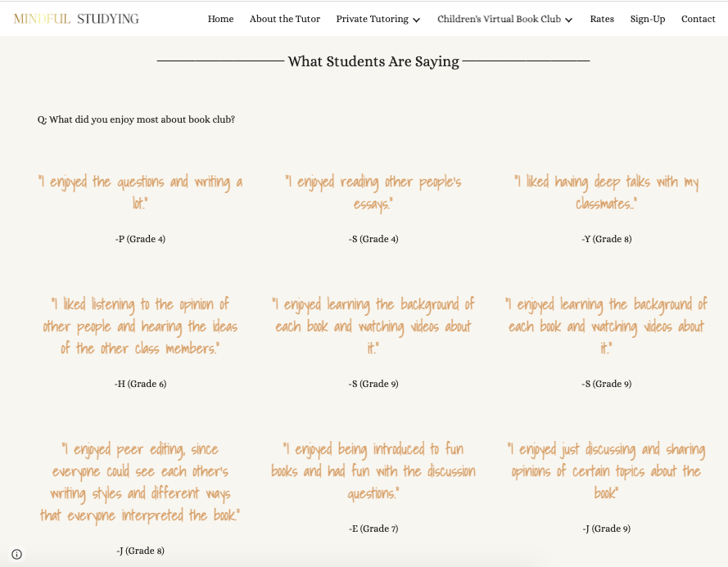Expand the Children's Virtual Book Club chevron

(x=569, y=20)
